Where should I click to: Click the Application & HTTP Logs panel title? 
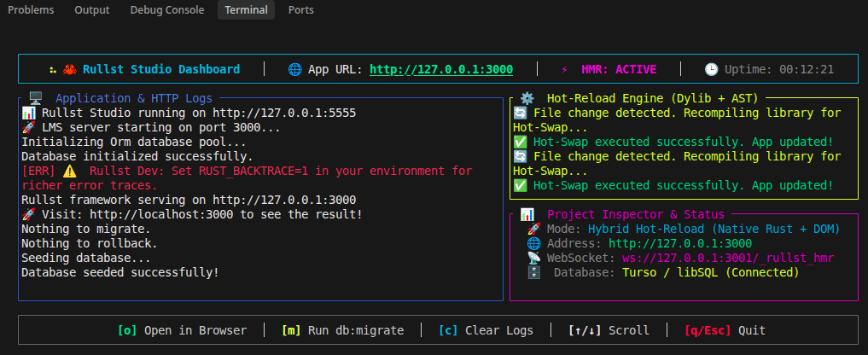point(134,99)
